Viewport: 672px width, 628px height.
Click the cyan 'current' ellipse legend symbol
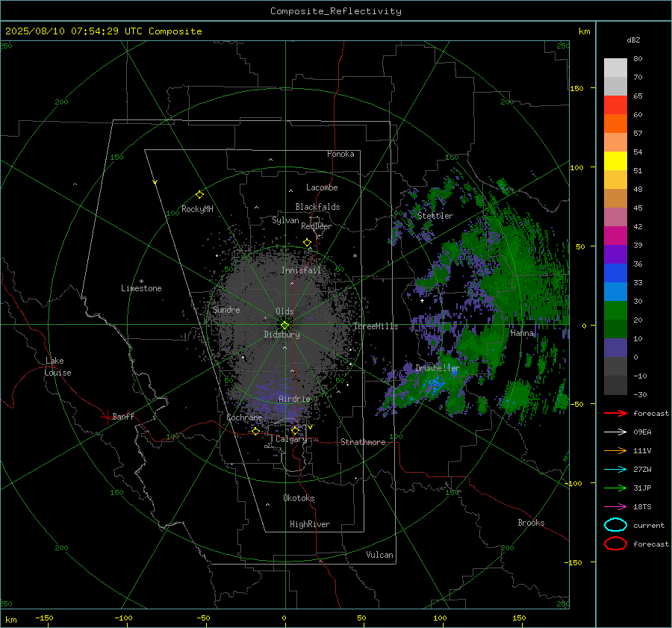click(615, 525)
